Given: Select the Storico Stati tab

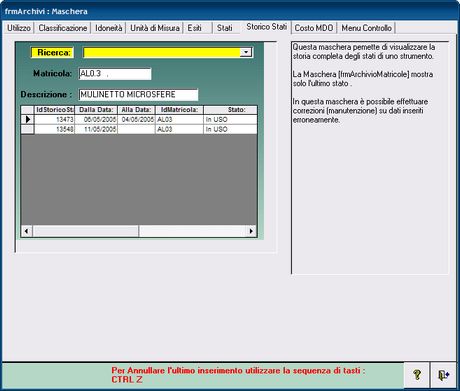Looking at the screenshot, I should pyautogui.click(x=266, y=27).
